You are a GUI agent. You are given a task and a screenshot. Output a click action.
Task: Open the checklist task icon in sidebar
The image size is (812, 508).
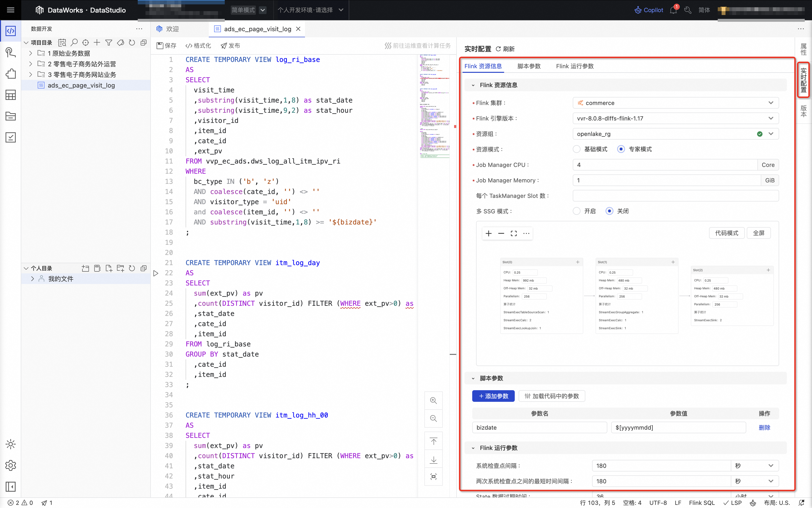pyautogui.click(x=10, y=137)
